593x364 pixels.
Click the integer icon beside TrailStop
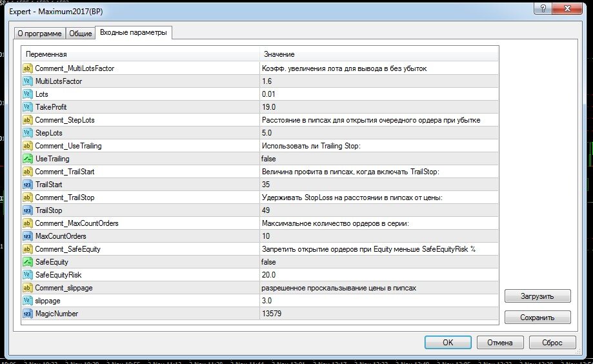point(28,210)
